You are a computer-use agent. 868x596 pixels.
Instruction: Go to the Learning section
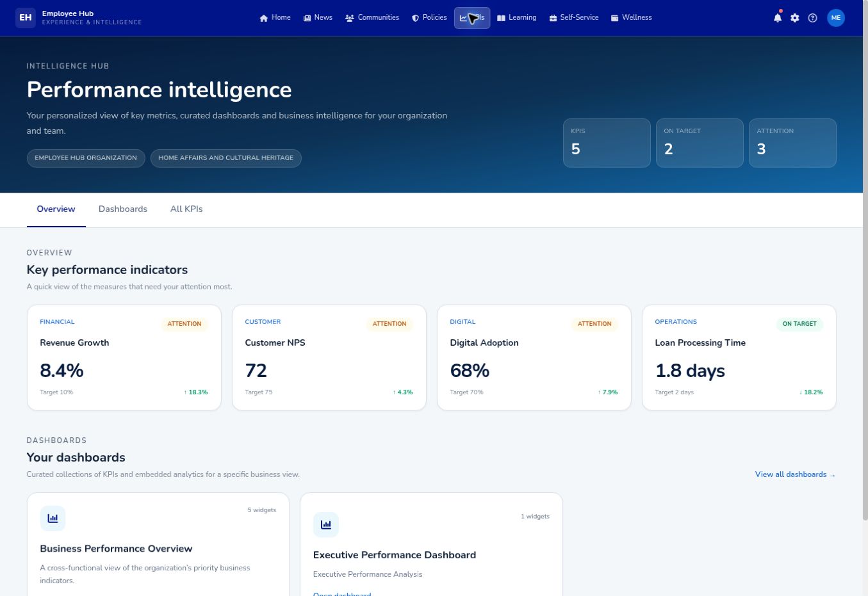tap(517, 18)
